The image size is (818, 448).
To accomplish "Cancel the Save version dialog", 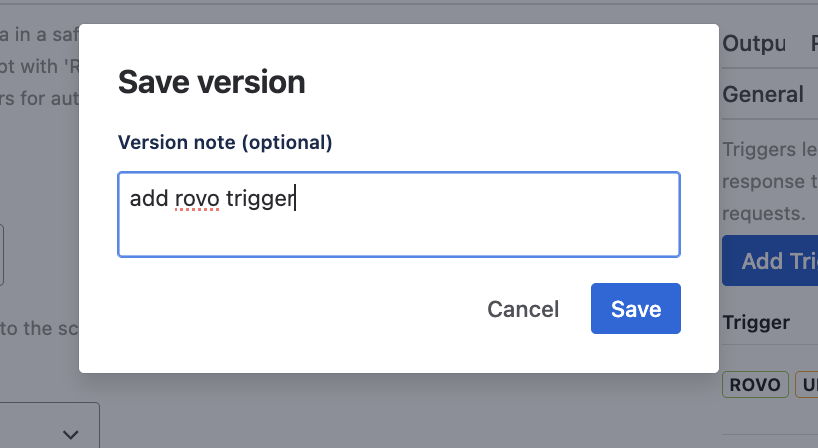I will pos(523,309).
